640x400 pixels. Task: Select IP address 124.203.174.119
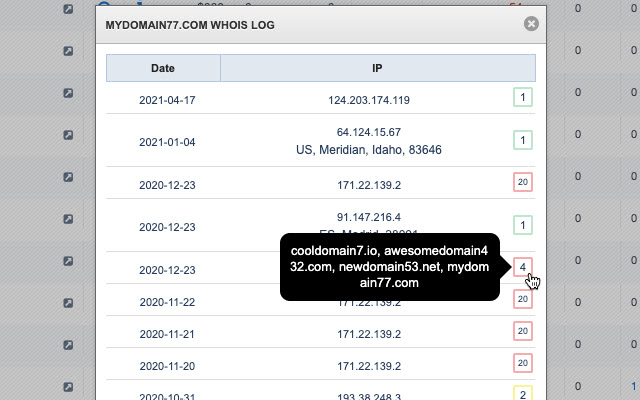[369, 100]
